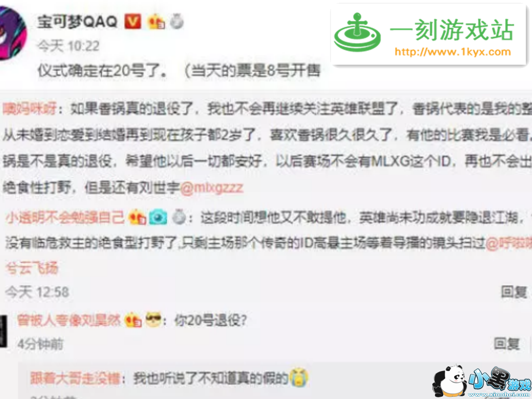The height and width of the screenshot is (399, 532).
Task: Click crown badge next to 小透明不会勉强自己
Action: coord(137,218)
